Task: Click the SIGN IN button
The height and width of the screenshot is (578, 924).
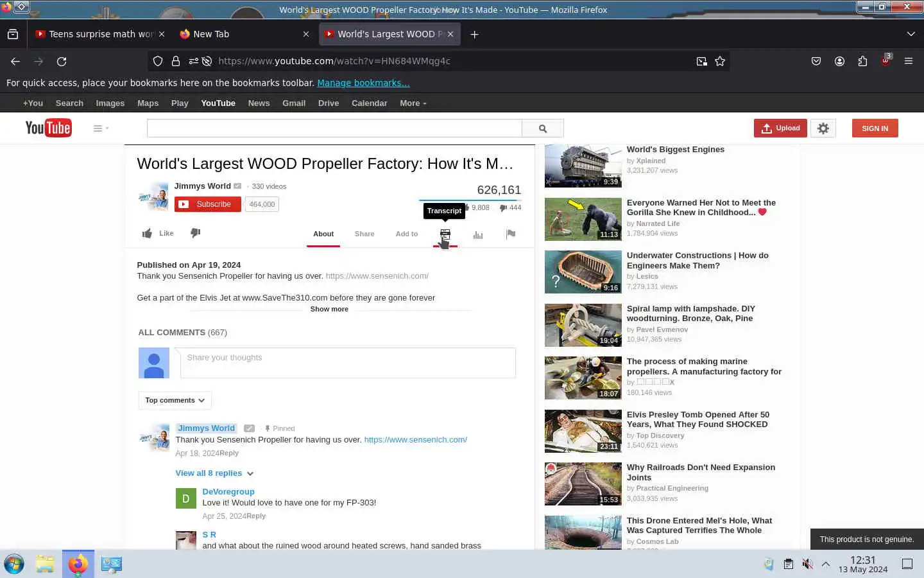Action: [875, 128]
